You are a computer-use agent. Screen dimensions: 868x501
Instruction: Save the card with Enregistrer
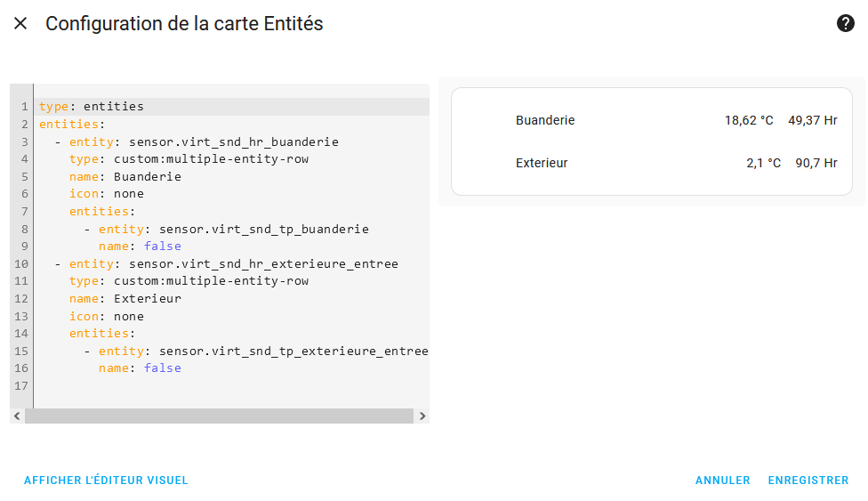[x=808, y=481]
